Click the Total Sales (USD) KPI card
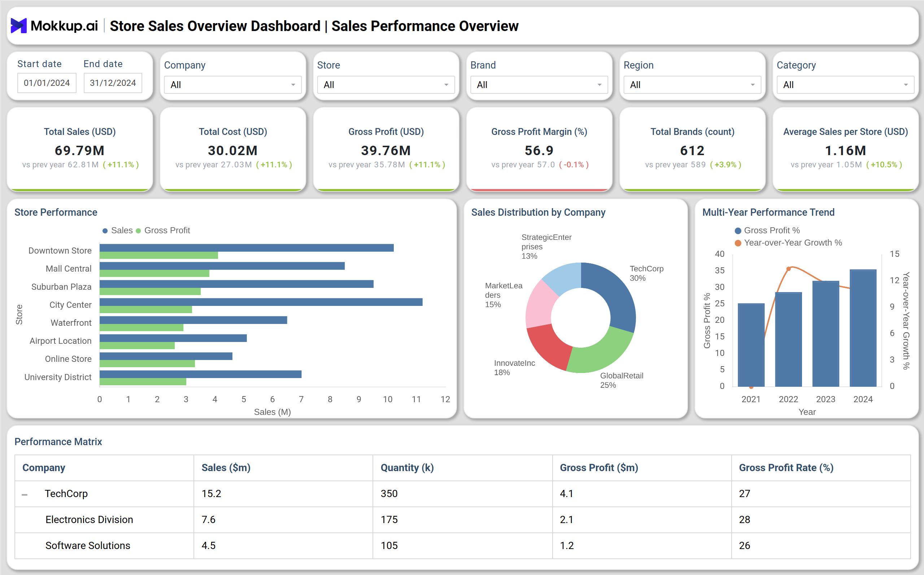The height and width of the screenshot is (575, 924). point(80,149)
